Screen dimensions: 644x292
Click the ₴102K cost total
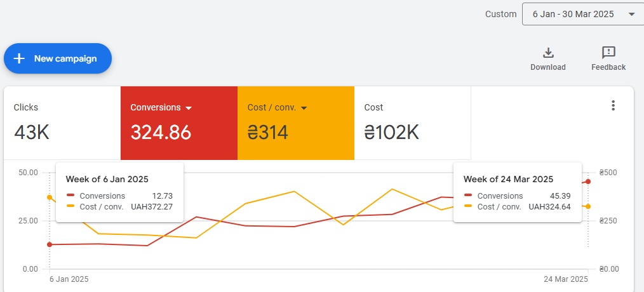(x=391, y=133)
